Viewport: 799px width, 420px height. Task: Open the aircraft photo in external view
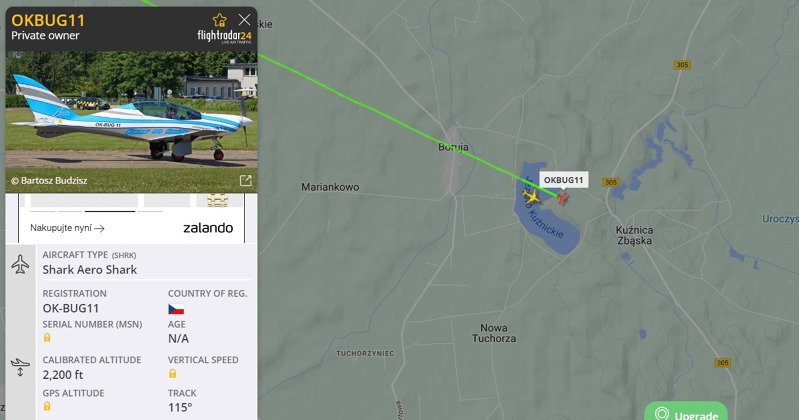point(246,180)
